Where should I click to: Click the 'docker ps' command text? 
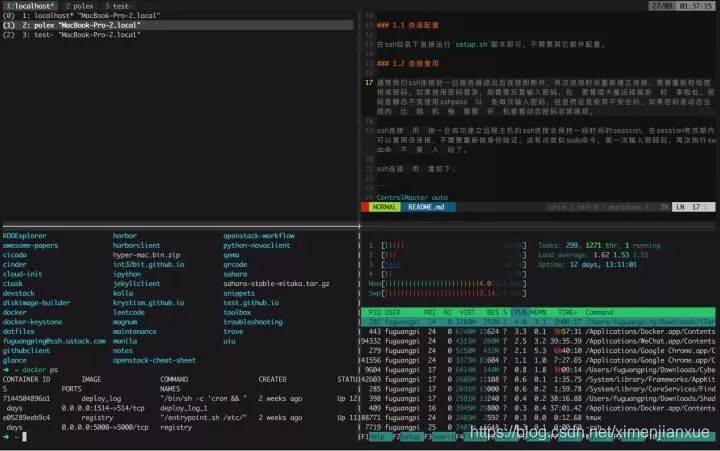(x=40, y=370)
